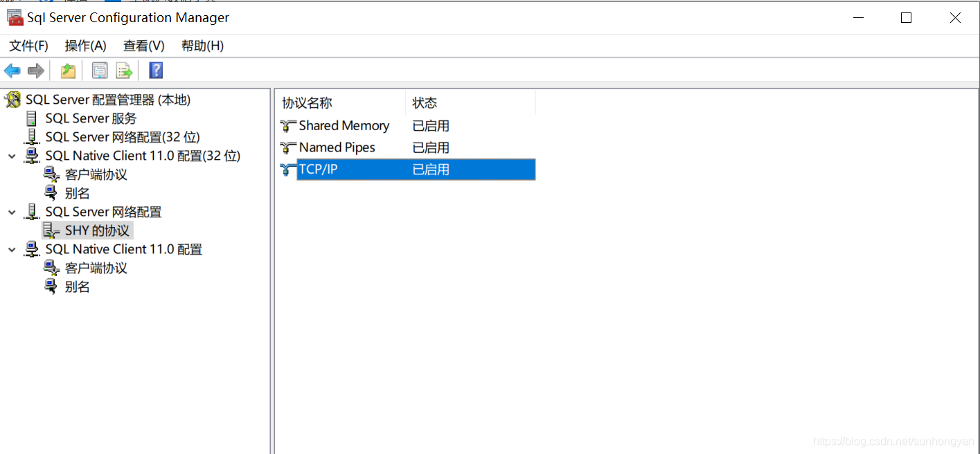Screen dimensions: 980x454
Task: Select the Named Pipes protocol row
Action: click(x=407, y=148)
